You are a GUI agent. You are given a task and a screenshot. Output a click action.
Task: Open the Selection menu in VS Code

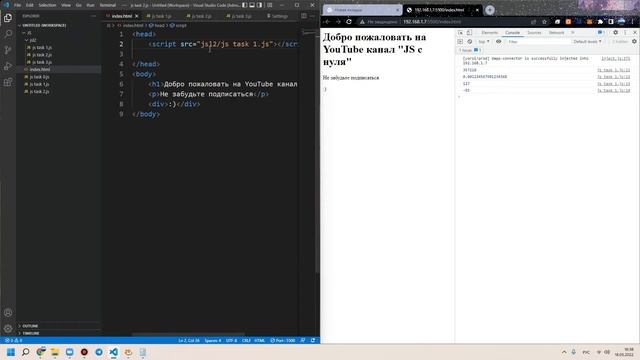(47, 5)
